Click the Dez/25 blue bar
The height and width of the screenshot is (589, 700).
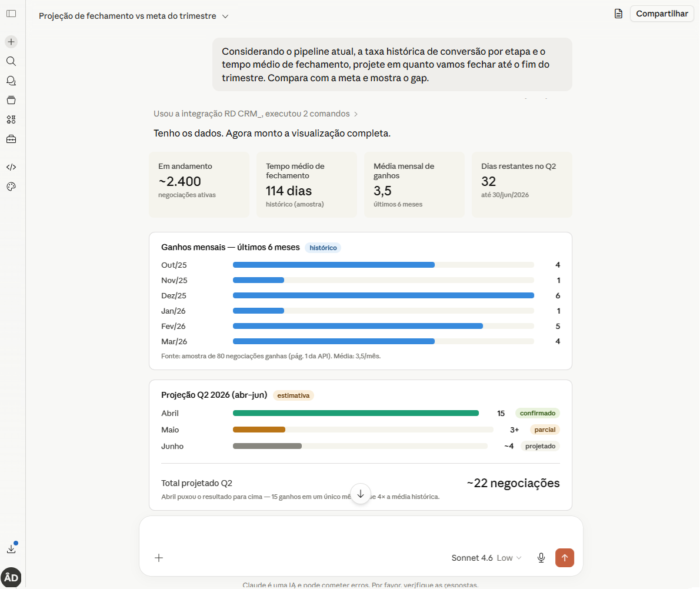click(x=384, y=295)
